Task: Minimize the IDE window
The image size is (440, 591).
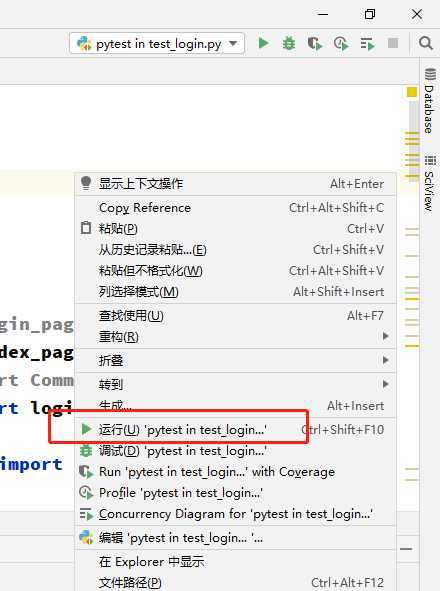Action: [x=323, y=14]
